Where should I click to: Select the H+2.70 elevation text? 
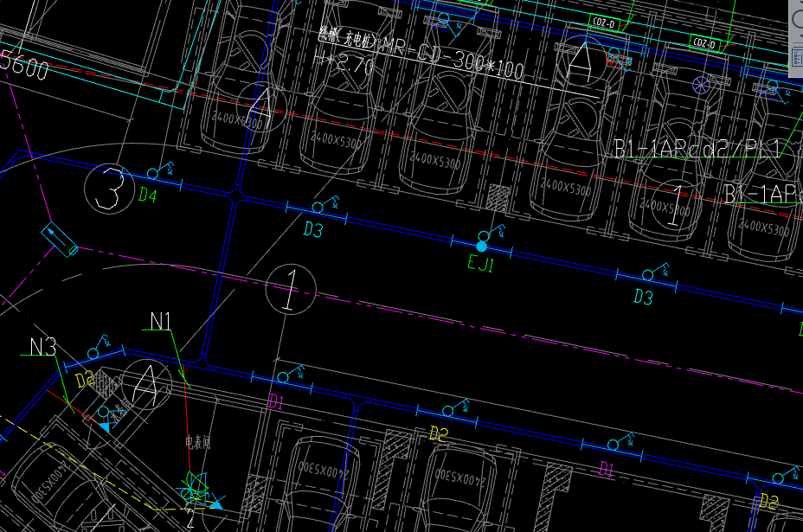[344, 63]
